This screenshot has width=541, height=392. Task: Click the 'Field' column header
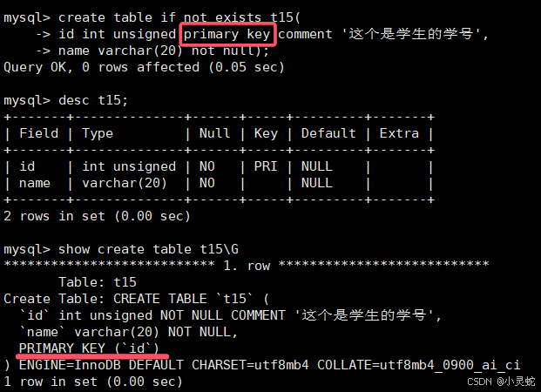tap(38, 133)
